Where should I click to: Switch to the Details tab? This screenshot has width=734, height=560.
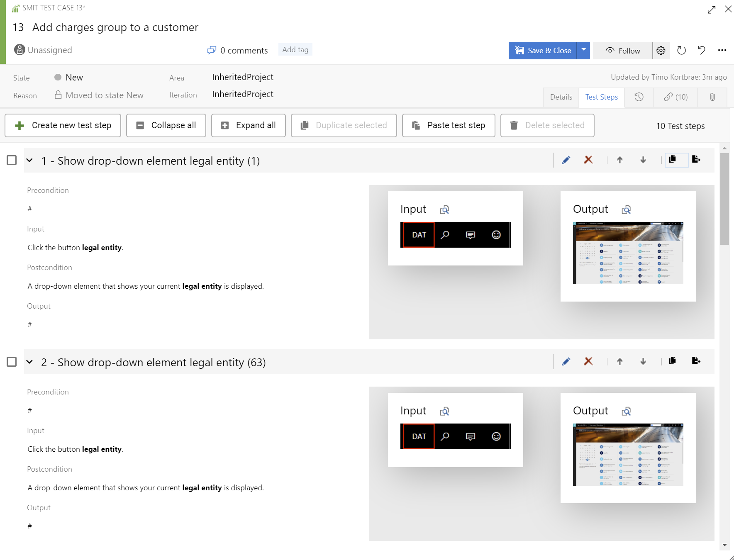pos(561,97)
